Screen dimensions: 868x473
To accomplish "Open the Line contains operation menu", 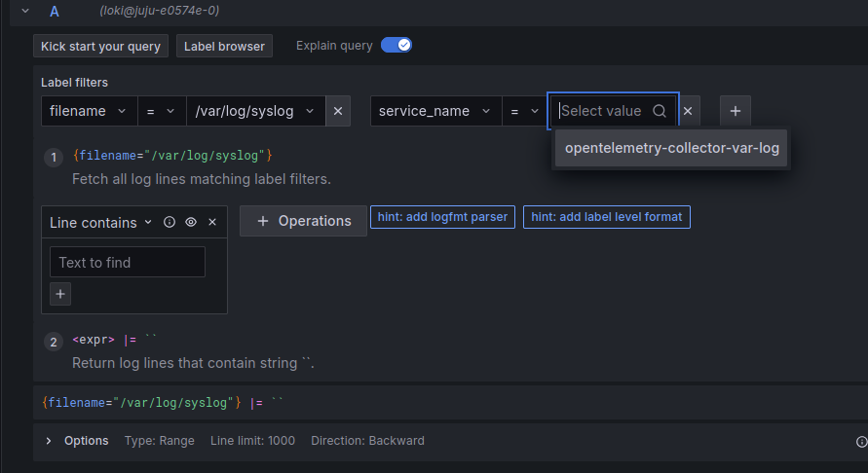I will coord(100,223).
